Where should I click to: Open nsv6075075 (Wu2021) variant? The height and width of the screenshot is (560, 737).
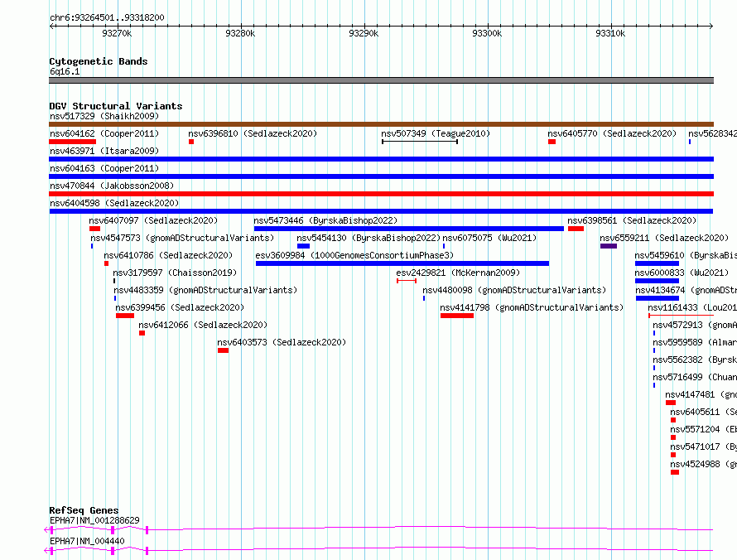tap(489, 238)
